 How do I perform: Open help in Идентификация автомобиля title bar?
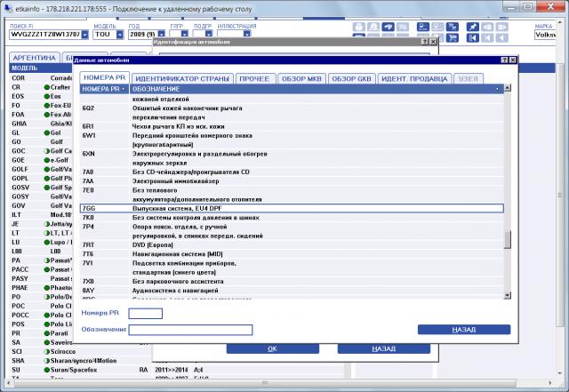point(425,42)
